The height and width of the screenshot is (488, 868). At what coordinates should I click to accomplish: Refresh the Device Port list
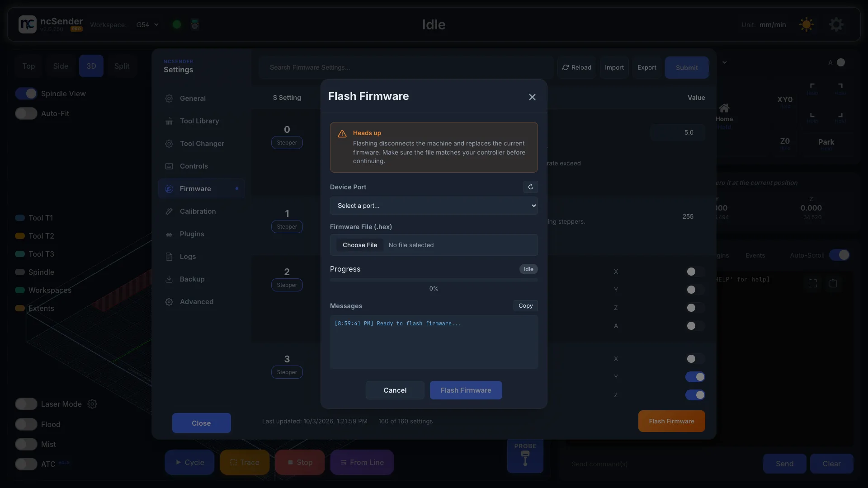pos(530,187)
